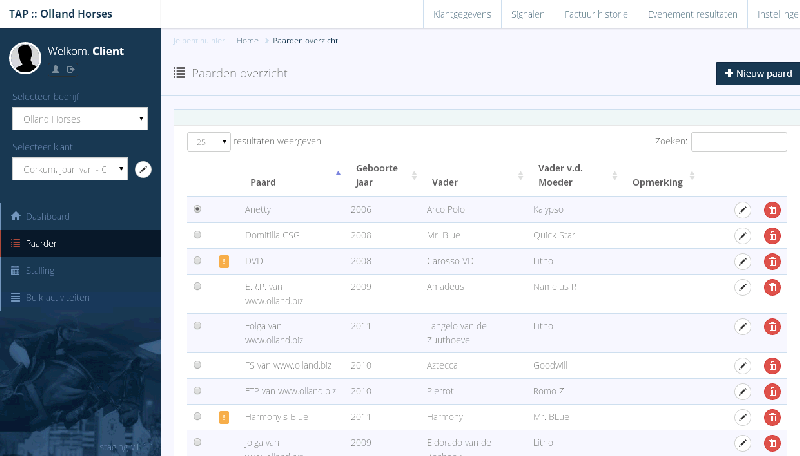Screen dimensions: 800x456
Task: Click the Home breadcrumb link
Action: pyautogui.click(x=247, y=40)
